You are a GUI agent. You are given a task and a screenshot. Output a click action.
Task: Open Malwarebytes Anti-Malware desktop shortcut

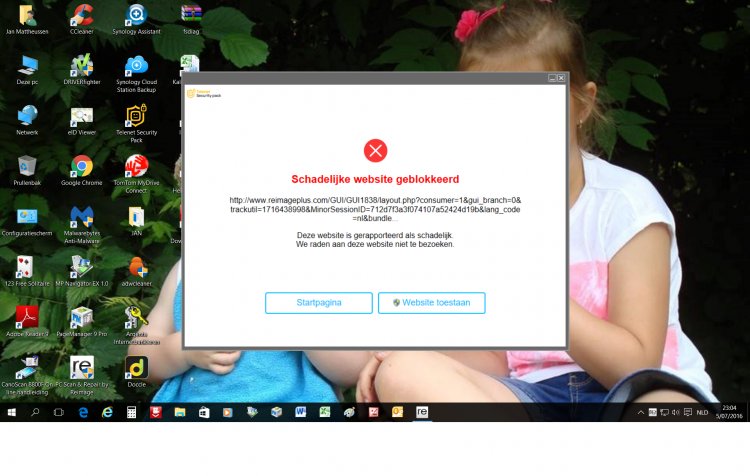click(82, 217)
